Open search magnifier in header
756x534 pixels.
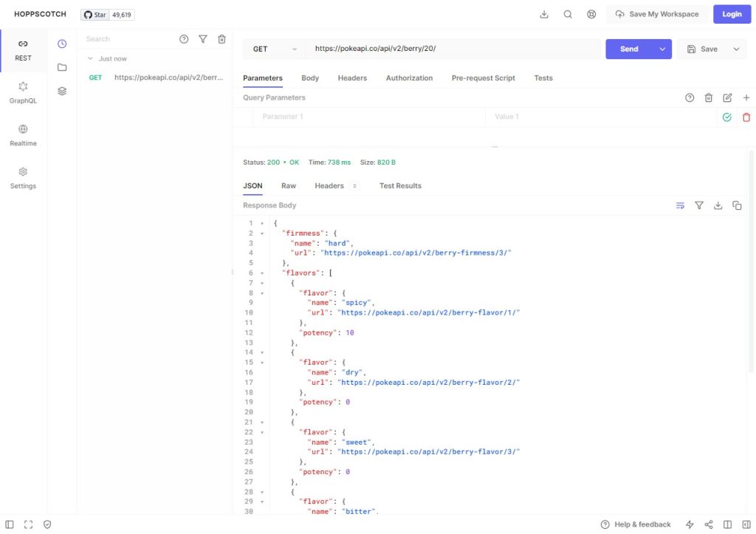click(568, 15)
